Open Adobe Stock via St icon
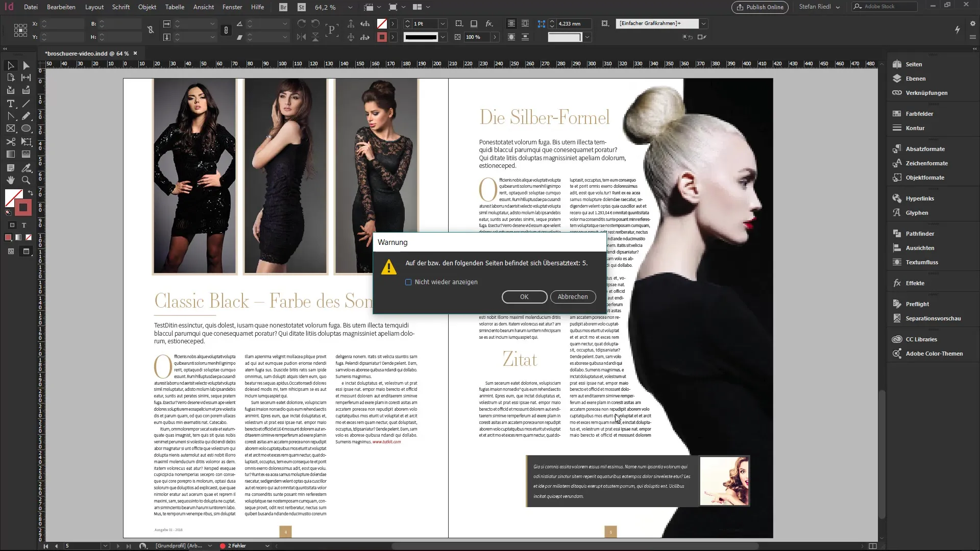Screen dimensions: 980x551 (302, 7)
